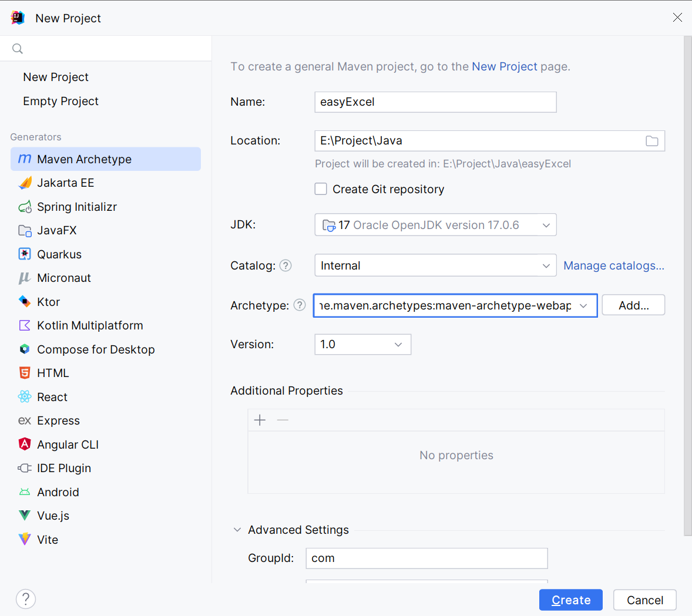Click the Add... archetype button
The height and width of the screenshot is (616, 692).
coord(633,305)
